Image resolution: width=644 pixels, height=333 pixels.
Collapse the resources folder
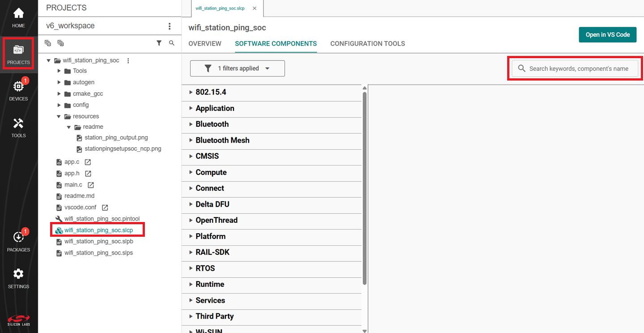(x=59, y=116)
